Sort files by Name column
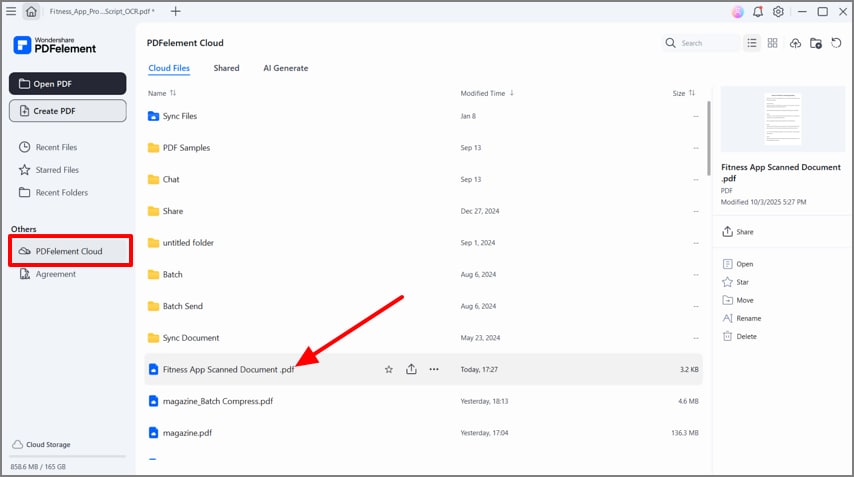This screenshot has width=854, height=477. coord(162,93)
